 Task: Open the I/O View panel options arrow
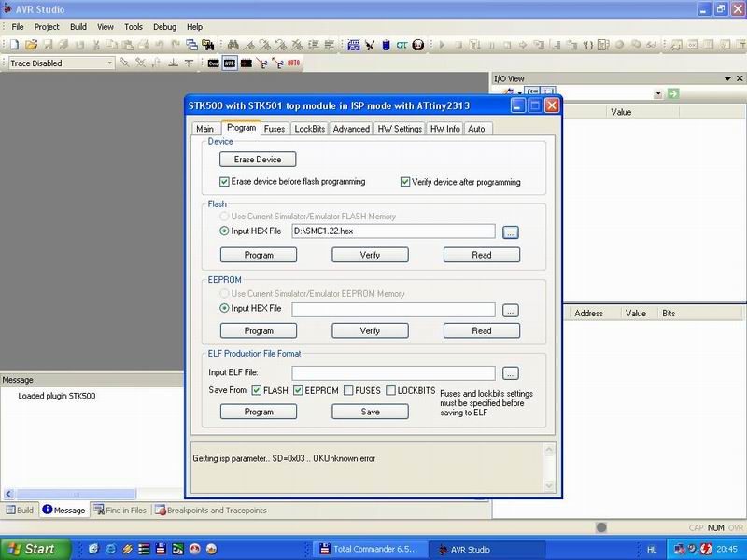[726, 78]
